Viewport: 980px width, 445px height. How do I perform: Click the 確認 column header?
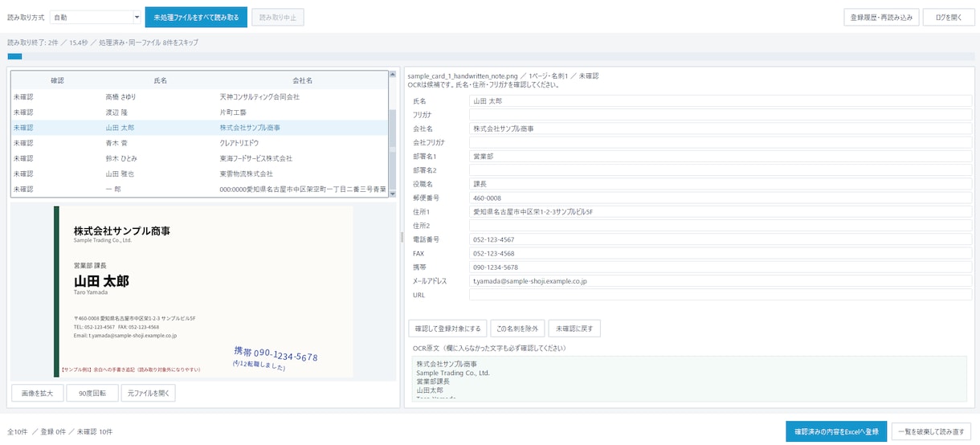[57, 81]
